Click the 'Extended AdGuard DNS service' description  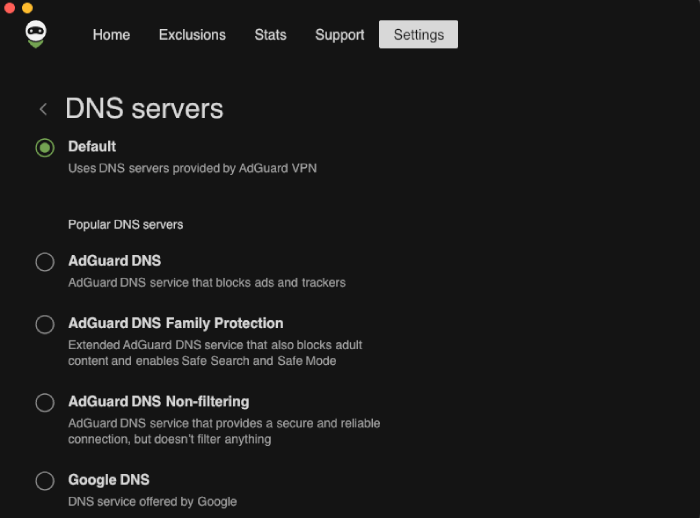pyautogui.click(x=215, y=353)
